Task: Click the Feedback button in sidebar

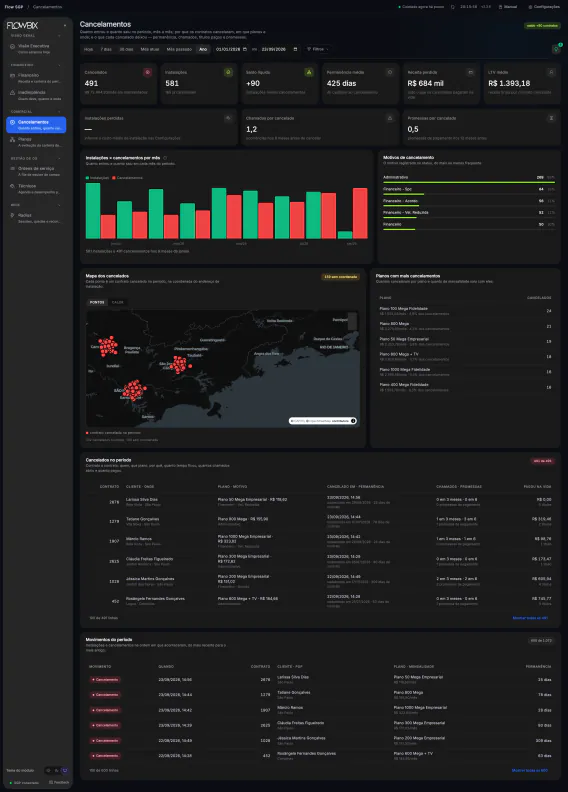Action: [59, 782]
